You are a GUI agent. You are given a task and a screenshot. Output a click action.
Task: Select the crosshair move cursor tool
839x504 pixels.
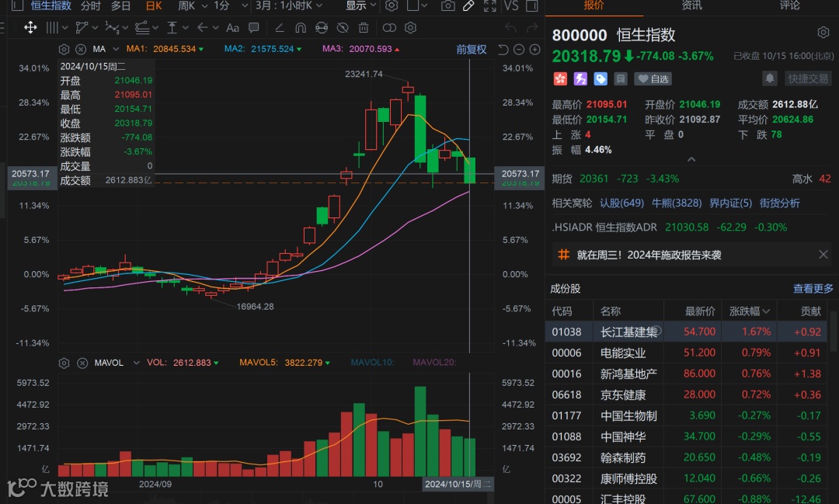[x=30, y=27]
